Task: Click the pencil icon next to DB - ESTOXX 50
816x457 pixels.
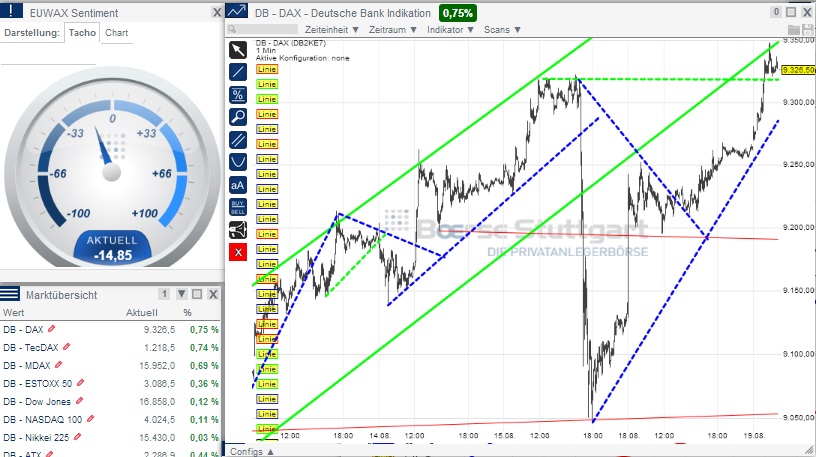Action: [x=80, y=383]
